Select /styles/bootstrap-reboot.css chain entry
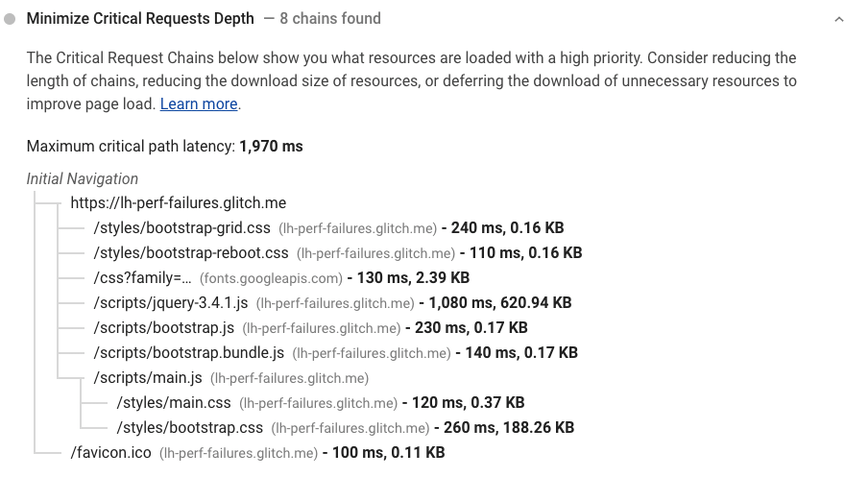The height and width of the screenshot is (477, 845). coord(191,253)
